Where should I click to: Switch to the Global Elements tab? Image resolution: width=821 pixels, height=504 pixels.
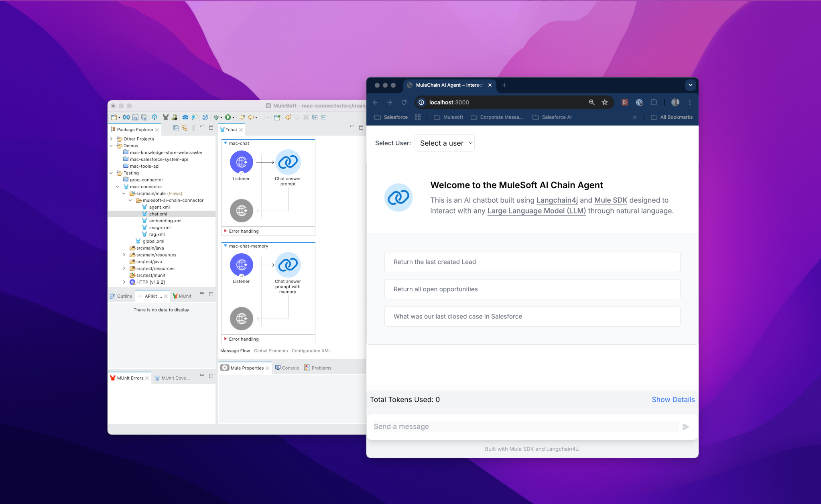point(271,351)
